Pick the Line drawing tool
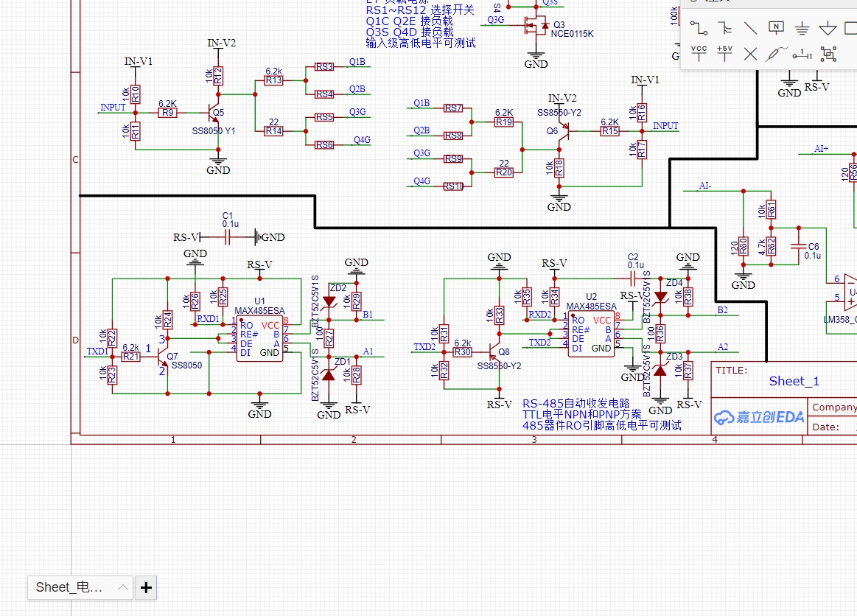The image size is (857, 616). [750, 28]
